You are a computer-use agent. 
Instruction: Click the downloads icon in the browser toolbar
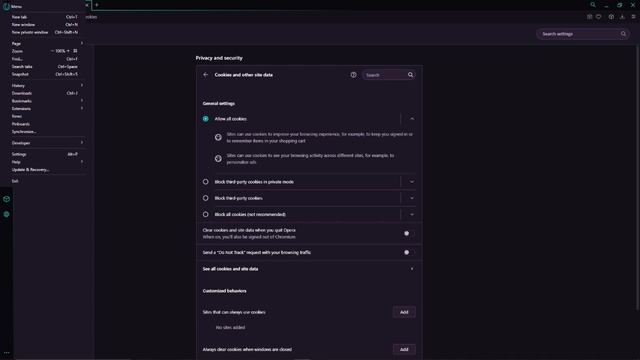pyautogui.click(x=622, y=17)
